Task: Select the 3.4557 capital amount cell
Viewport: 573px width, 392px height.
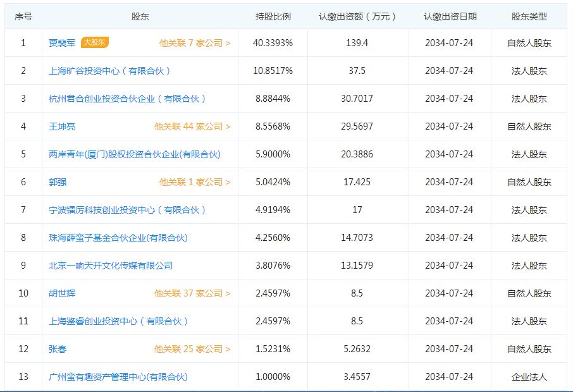Action: (357, 377)
